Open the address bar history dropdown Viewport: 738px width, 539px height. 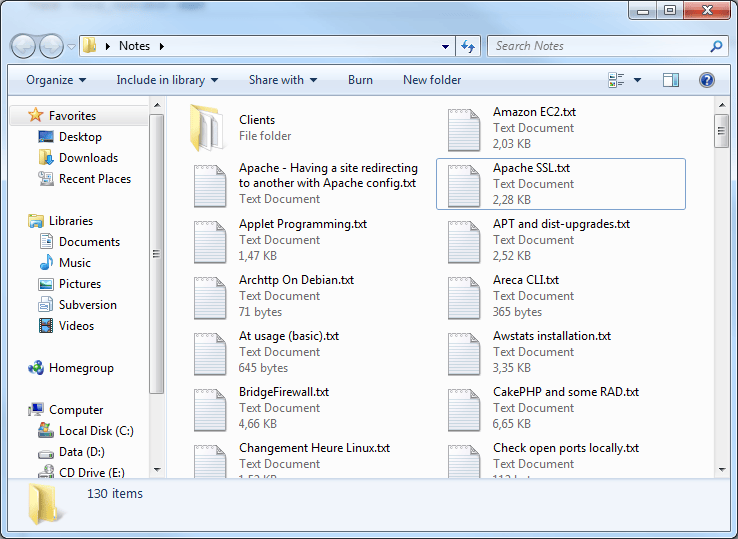click(445, 47)
